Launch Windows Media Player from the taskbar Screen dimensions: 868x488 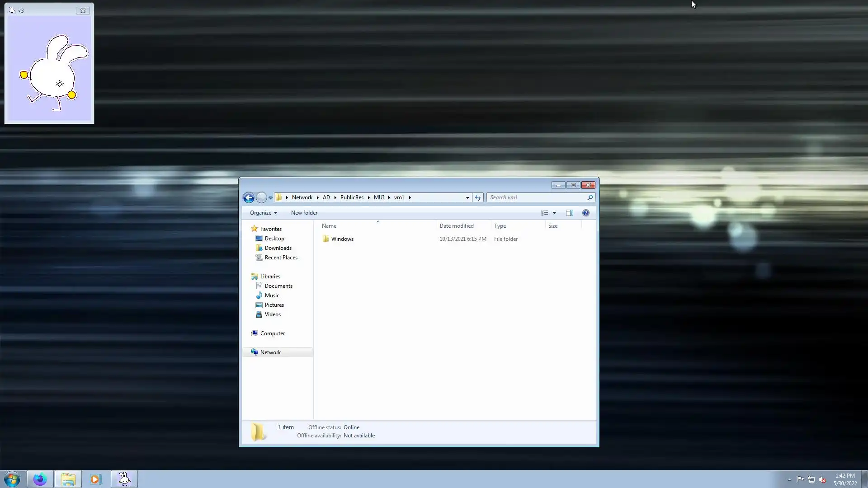(95, 479)
